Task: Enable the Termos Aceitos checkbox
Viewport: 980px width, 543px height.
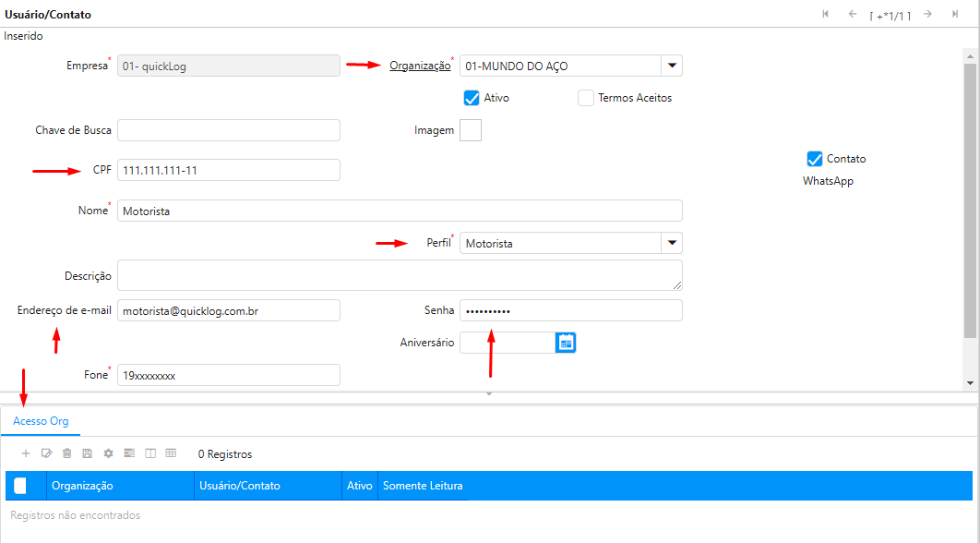Action: point(586,98)
